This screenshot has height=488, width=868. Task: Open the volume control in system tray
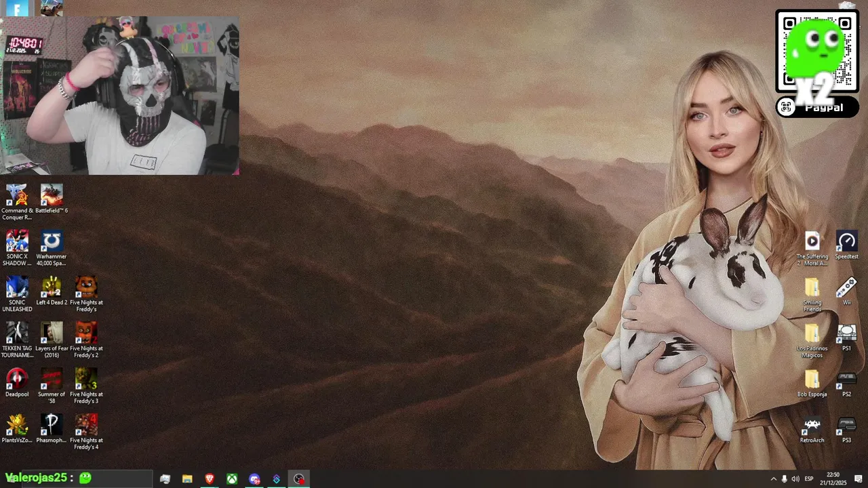[x=795, y=479]
